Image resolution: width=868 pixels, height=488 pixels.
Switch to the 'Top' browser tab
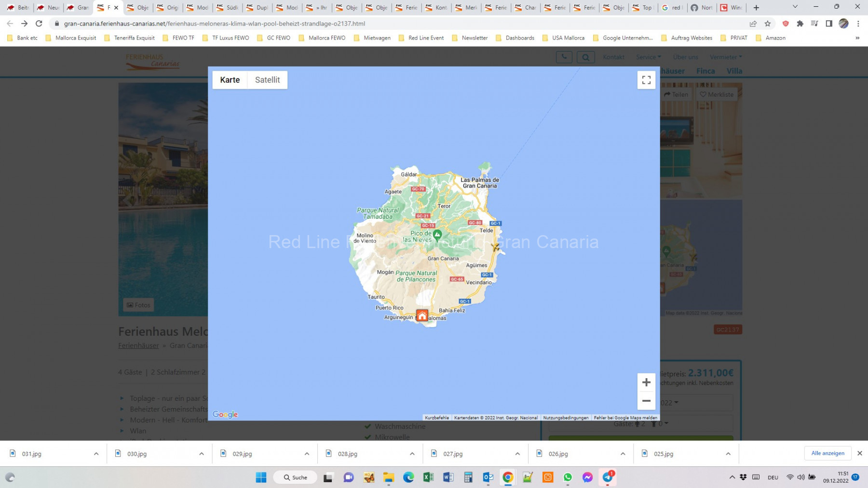[x=643, y=8]
